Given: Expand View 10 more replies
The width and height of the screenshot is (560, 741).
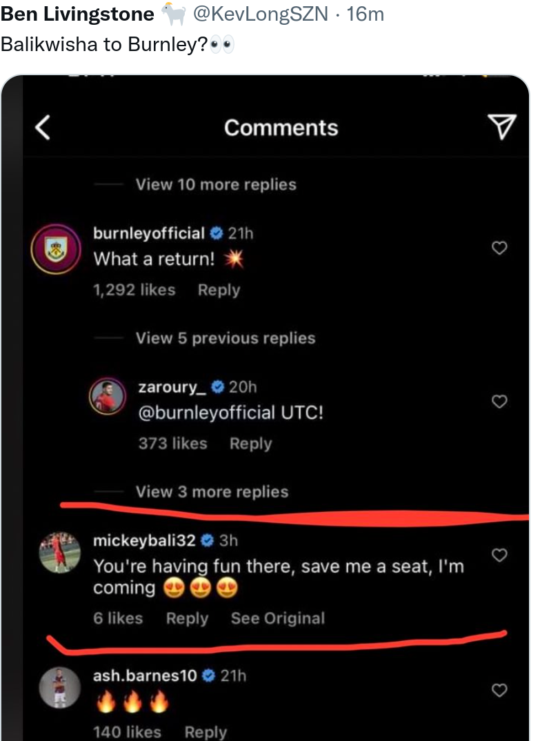Looking at the screenshot, I should [x=216, y=184].
